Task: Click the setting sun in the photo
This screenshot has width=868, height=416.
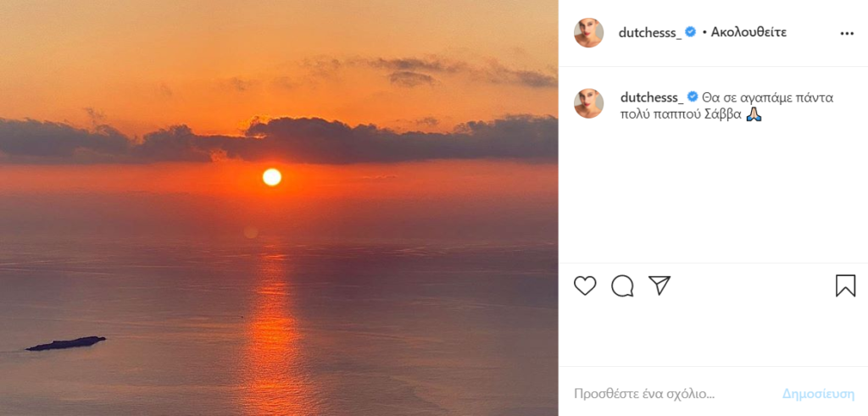Action: (271, 176)
